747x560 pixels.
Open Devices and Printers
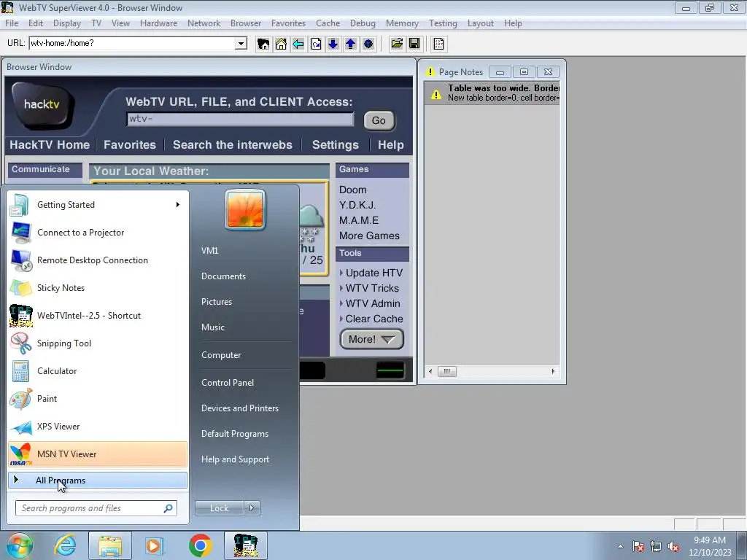(x=239, y=408)
